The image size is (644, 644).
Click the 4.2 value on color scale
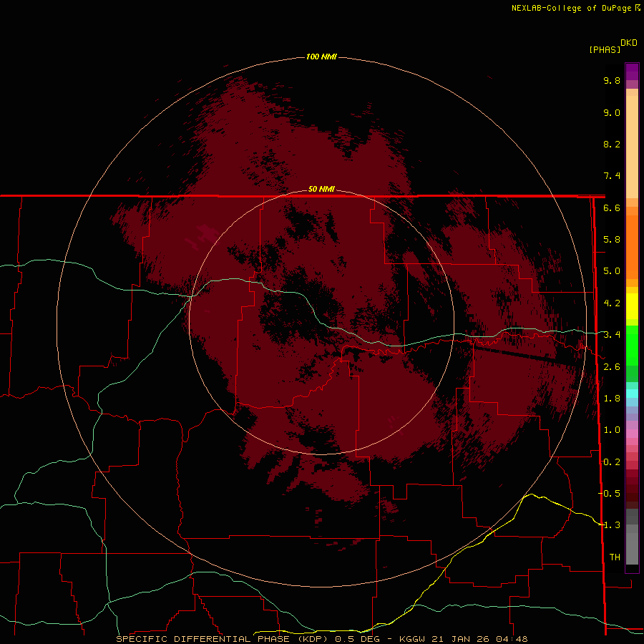612,303
